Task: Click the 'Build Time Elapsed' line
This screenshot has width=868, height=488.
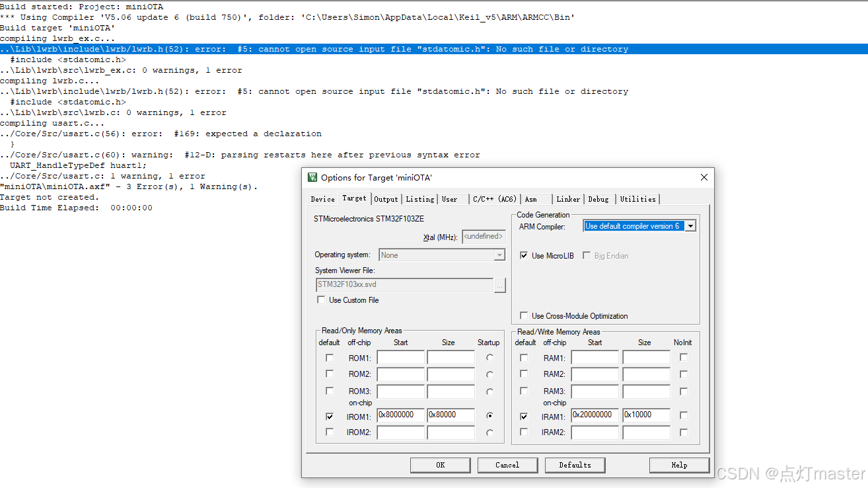Action: coord(77,208)
